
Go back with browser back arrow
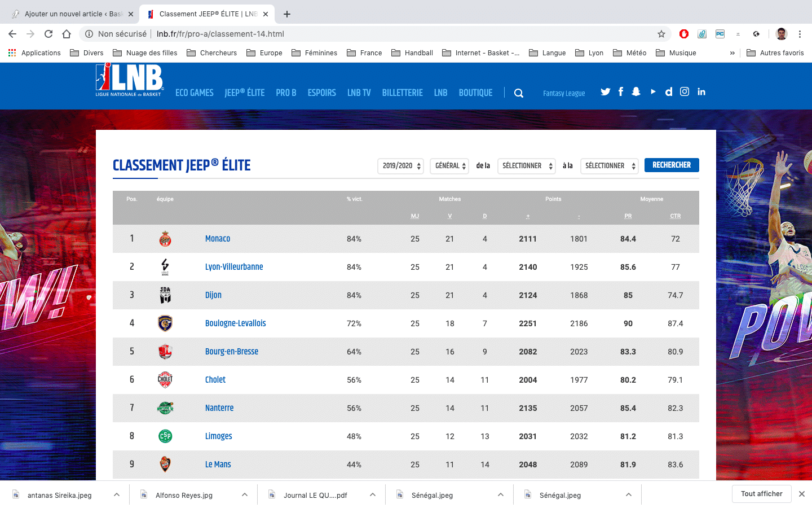coord(12,34)
